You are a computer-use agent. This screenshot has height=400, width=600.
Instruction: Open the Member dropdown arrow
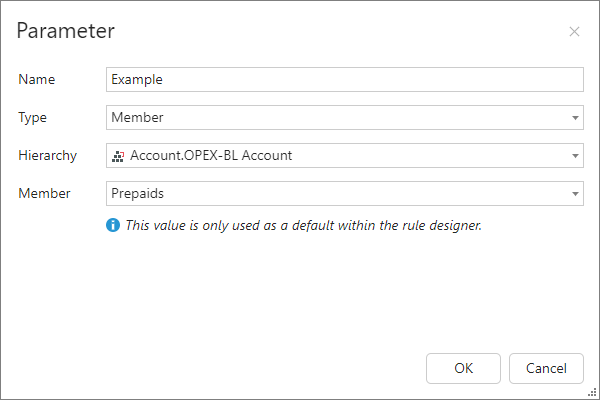click(575, 194)
